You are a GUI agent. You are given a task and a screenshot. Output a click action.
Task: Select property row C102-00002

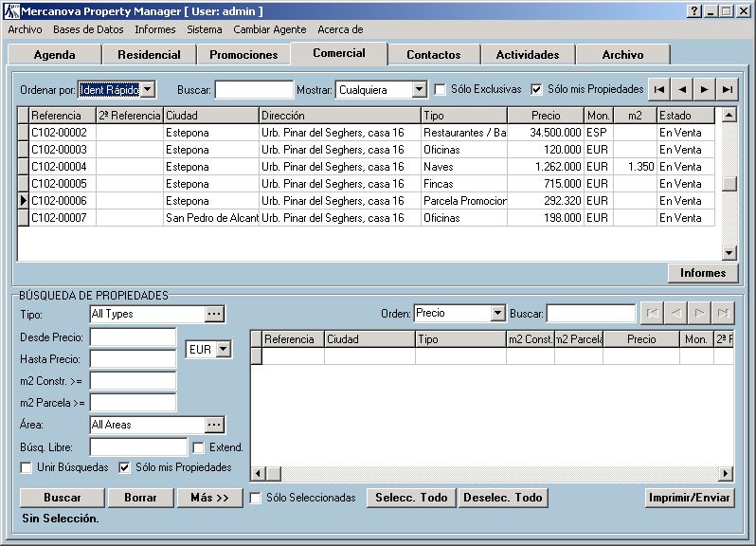tap(367, 133)
